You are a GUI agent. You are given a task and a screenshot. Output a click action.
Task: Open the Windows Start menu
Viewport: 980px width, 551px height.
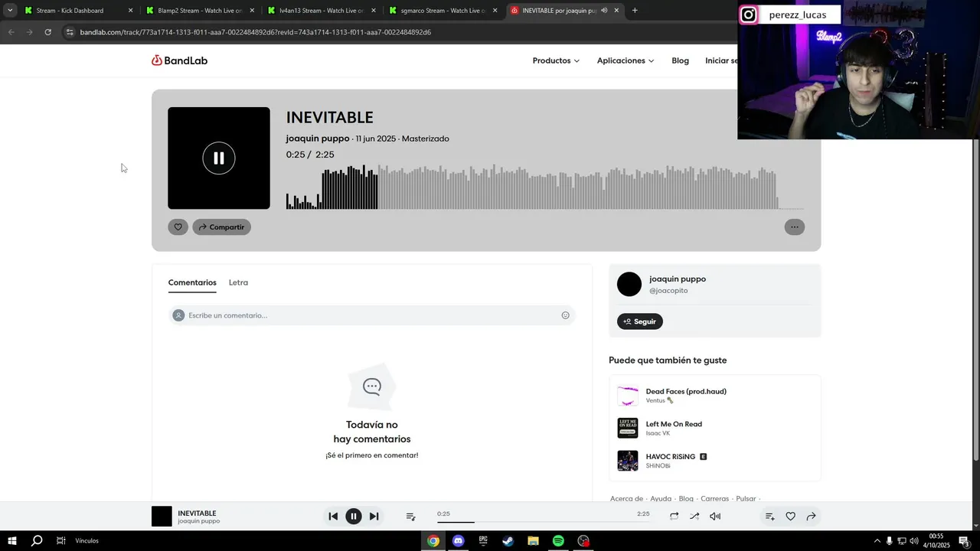point(11,541)
